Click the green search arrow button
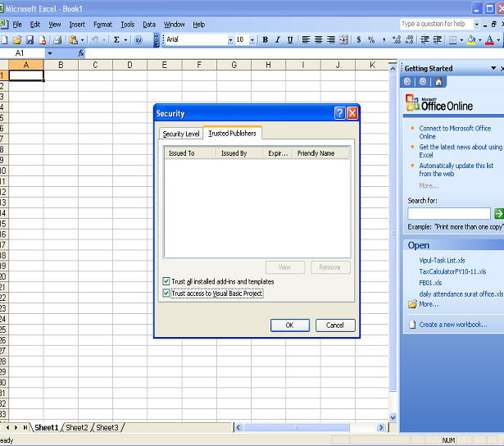 [x=498, y=213]
